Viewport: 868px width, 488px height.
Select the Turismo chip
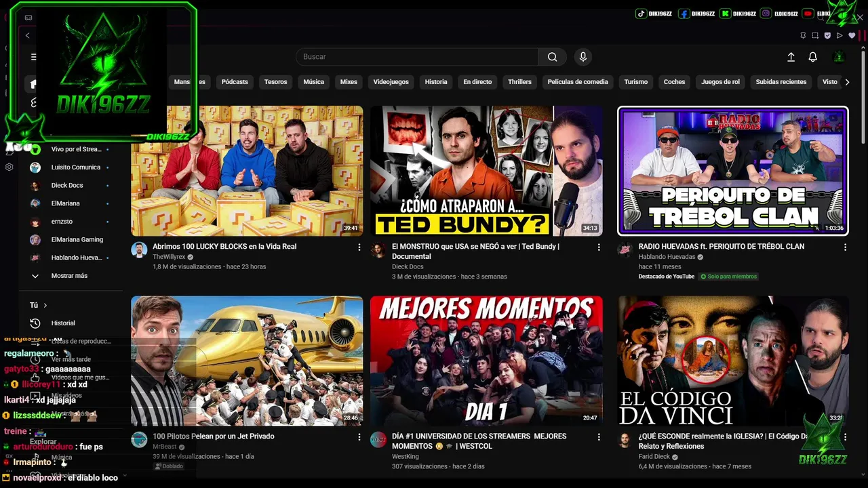[x=636, y=82]
